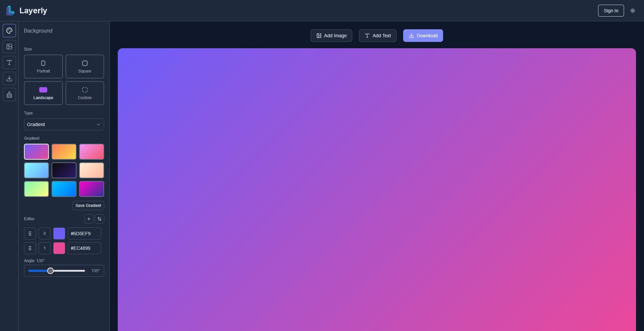Adjust the gradient angle slider
This screenshot has height=331, width=644.
click(x=51, y=271)
